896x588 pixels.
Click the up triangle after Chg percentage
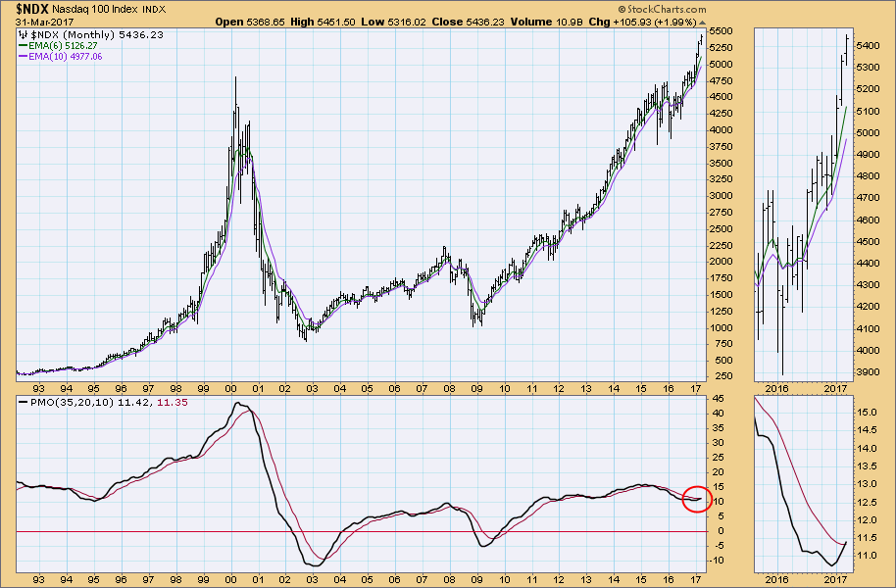tap(702, 23)
